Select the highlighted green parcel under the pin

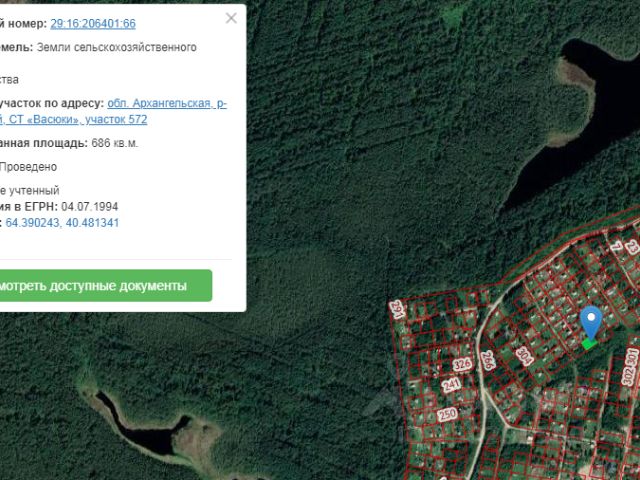[589, 344]
